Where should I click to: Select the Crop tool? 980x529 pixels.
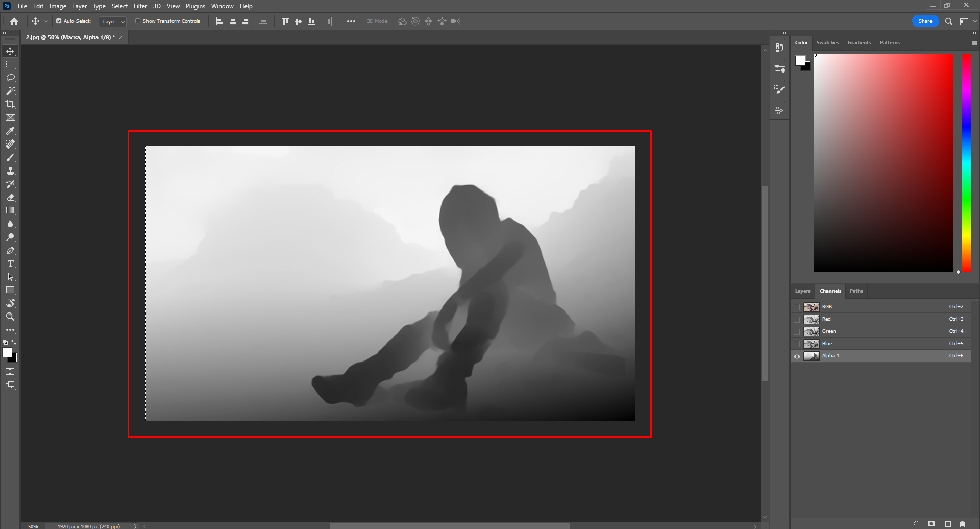pos(10,104)
